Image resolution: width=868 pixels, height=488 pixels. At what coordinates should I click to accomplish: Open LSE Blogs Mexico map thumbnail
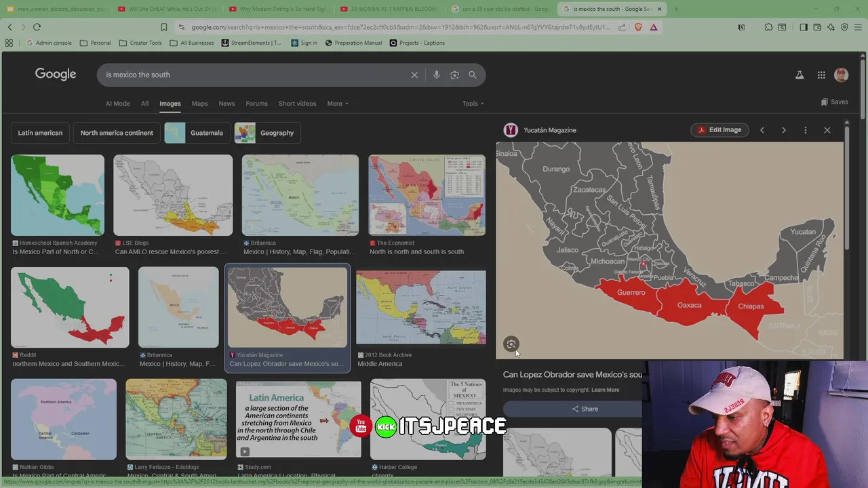pos(173,195)
